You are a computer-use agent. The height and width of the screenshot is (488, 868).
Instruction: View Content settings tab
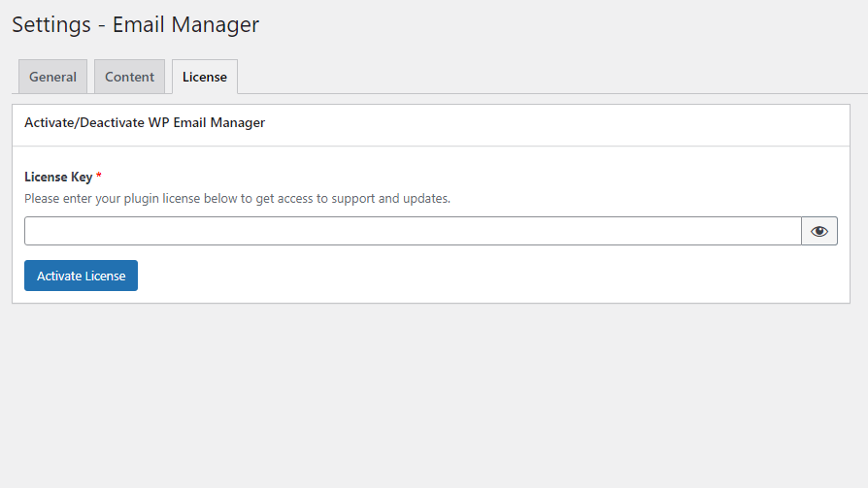click(x=129, y=77)
